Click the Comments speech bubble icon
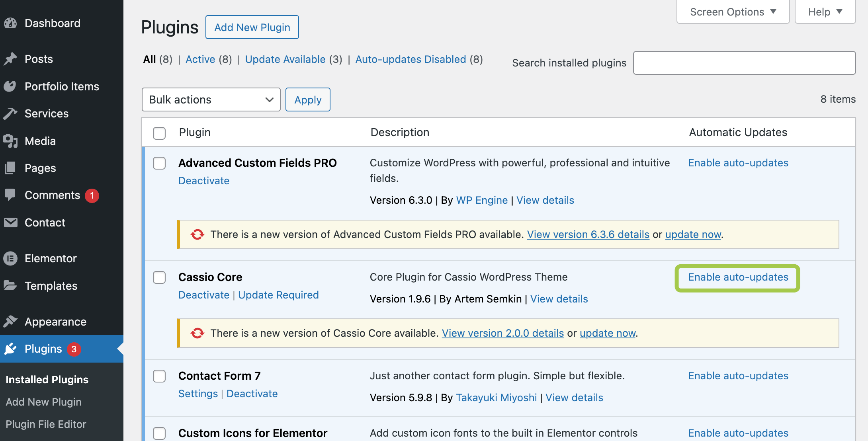Screen dimensions: 868x441 (x=10, y=195)
